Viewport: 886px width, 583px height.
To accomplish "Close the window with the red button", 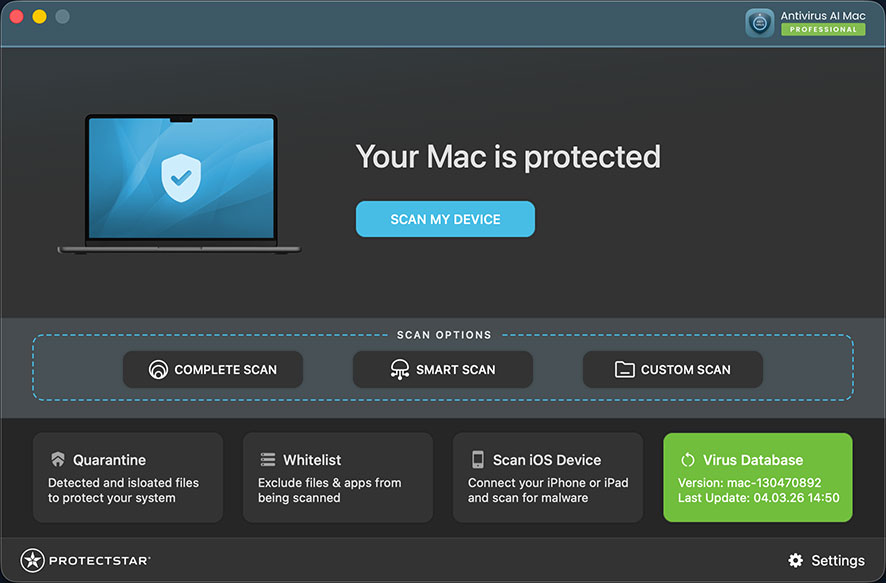I will point(17,17).
